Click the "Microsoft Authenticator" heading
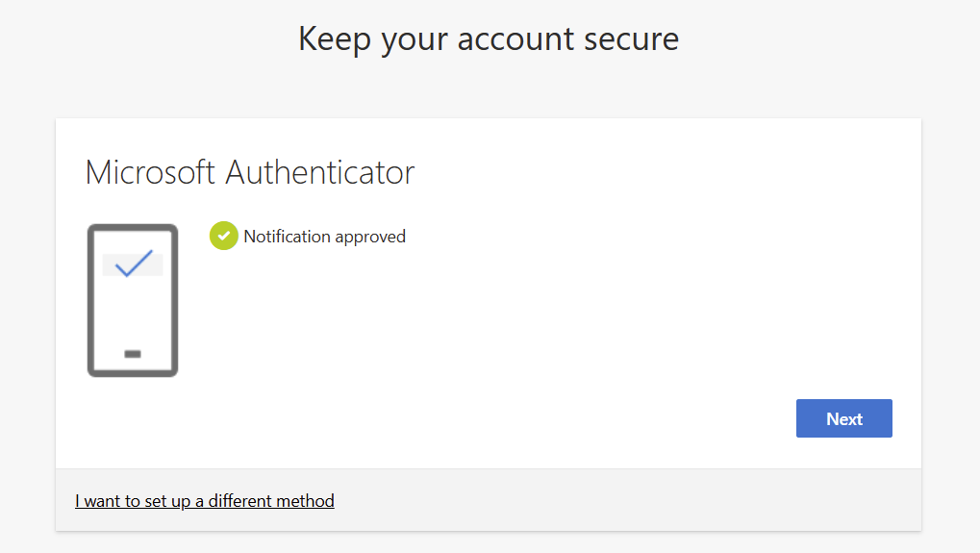The height and width of the screenshot is (553, 980). pos(250,172)
